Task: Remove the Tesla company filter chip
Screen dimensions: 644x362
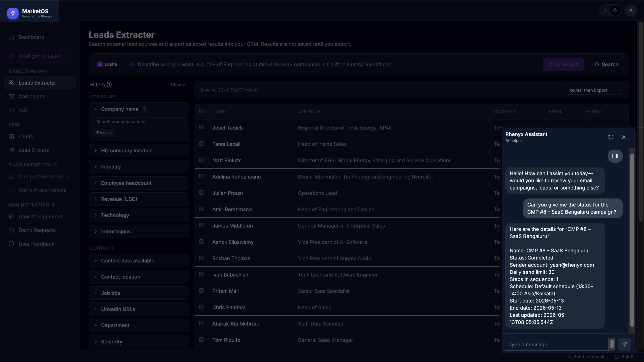Action: 110,133
